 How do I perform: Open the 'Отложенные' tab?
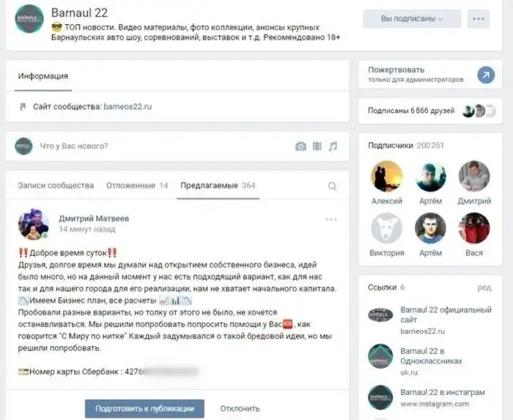[x=137, y=185]
